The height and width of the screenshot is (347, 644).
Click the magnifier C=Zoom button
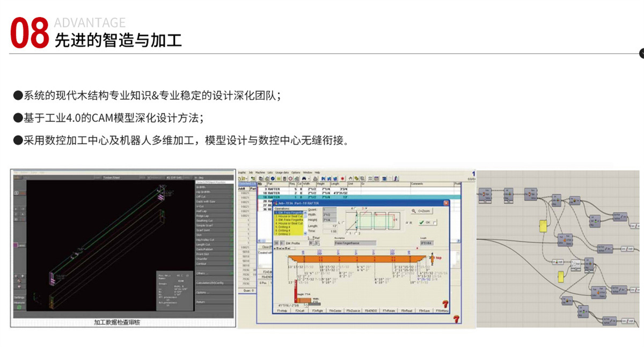[422, 211]
